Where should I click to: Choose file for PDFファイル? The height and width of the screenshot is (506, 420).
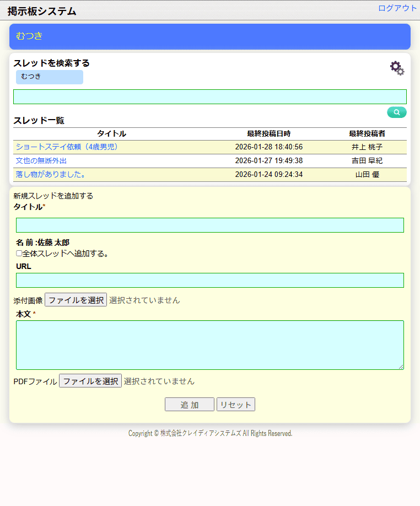[x=90, y=381]
